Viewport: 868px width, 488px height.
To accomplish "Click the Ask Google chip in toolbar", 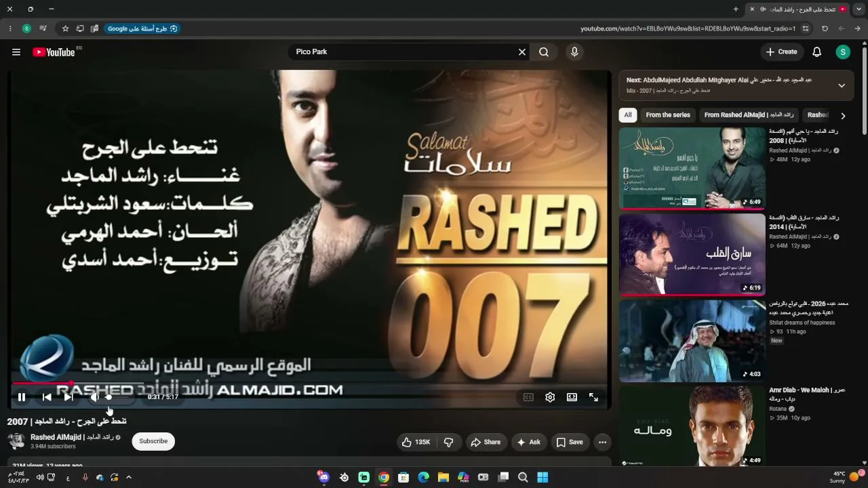I will pyautogui.click(x=142, y=28).
